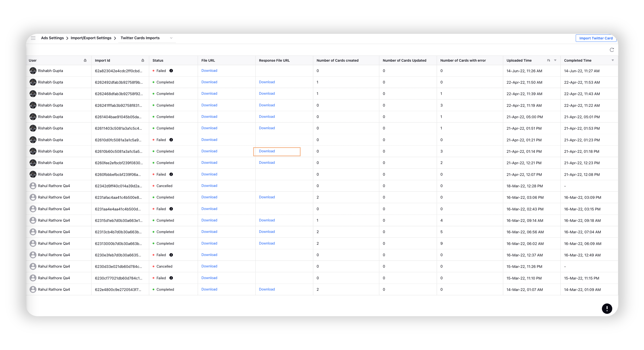Download file for import 6230d33e021db60d784c
Image resolution: width=644 pixels, height=350 pixels.
(x=209, y=266)
